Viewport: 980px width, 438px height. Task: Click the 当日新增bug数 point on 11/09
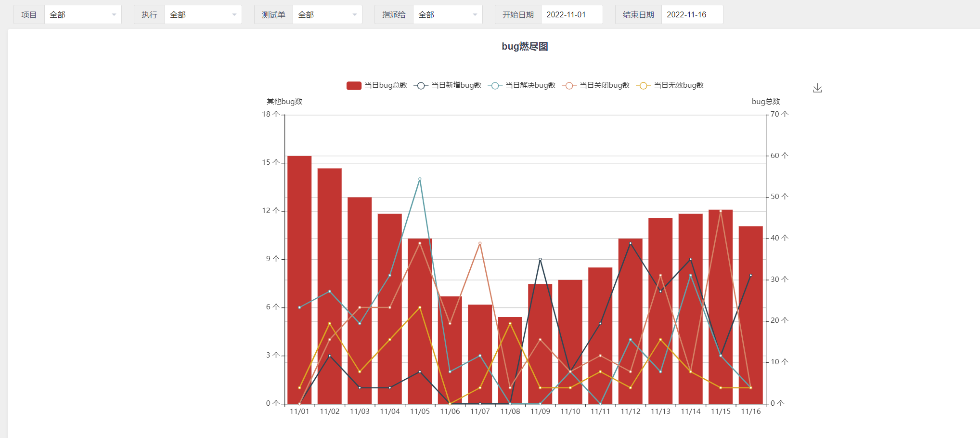pos(540,259)
